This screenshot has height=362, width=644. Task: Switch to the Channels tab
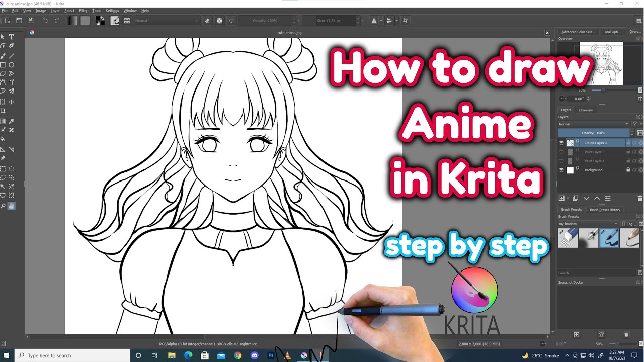(586, 110)
